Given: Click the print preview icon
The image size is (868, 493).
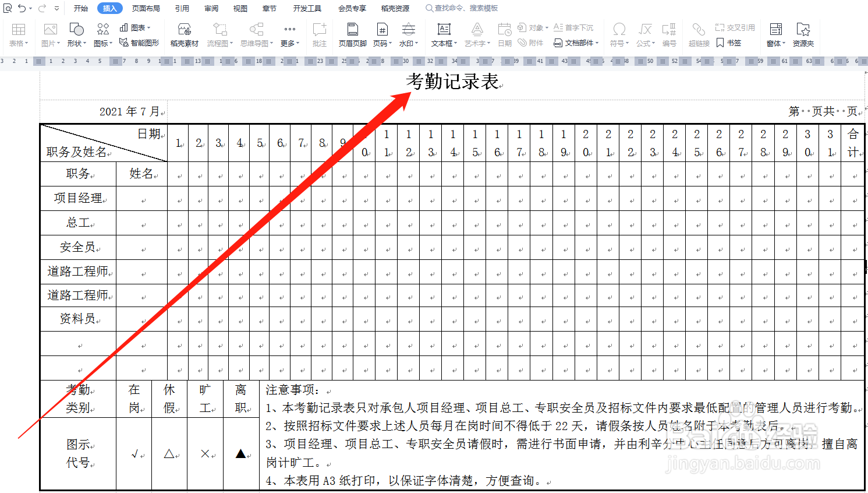Looking at the screenshot, I should pyautogui.click(x=8, y=8).
